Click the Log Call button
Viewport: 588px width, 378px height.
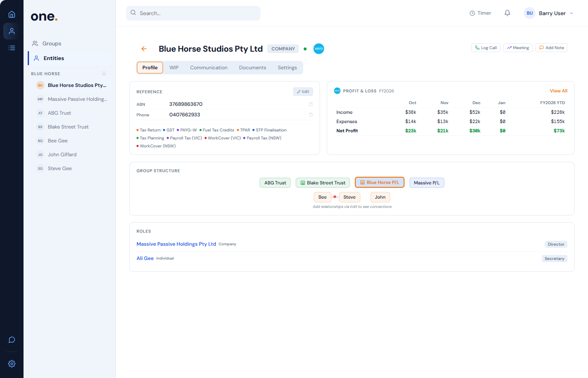point(486,48)
